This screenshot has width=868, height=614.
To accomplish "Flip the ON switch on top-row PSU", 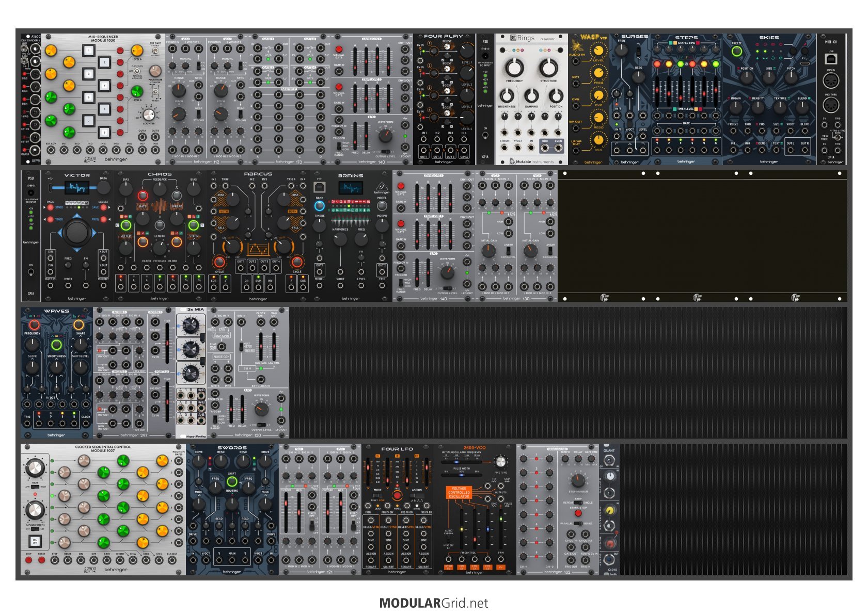I will click(x=485, y=136).
